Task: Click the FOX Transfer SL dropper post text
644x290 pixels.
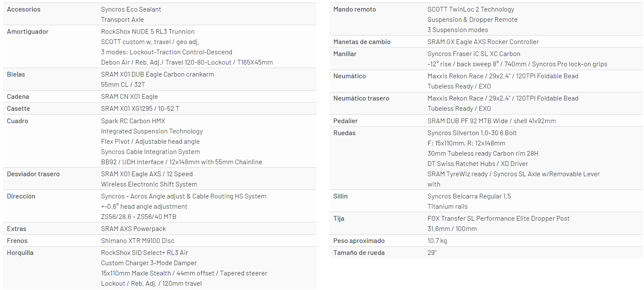Action: pyautogui.click(x=498, y=219)
